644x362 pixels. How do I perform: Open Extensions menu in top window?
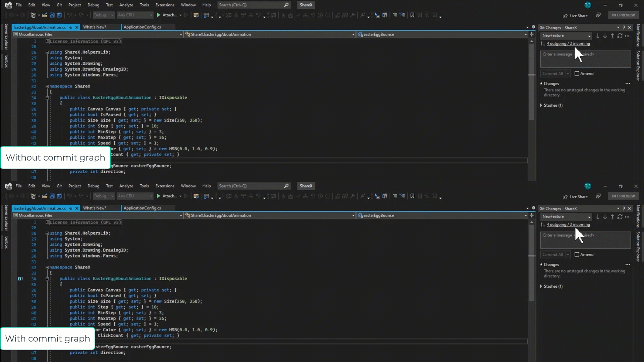tap(165, 5)
